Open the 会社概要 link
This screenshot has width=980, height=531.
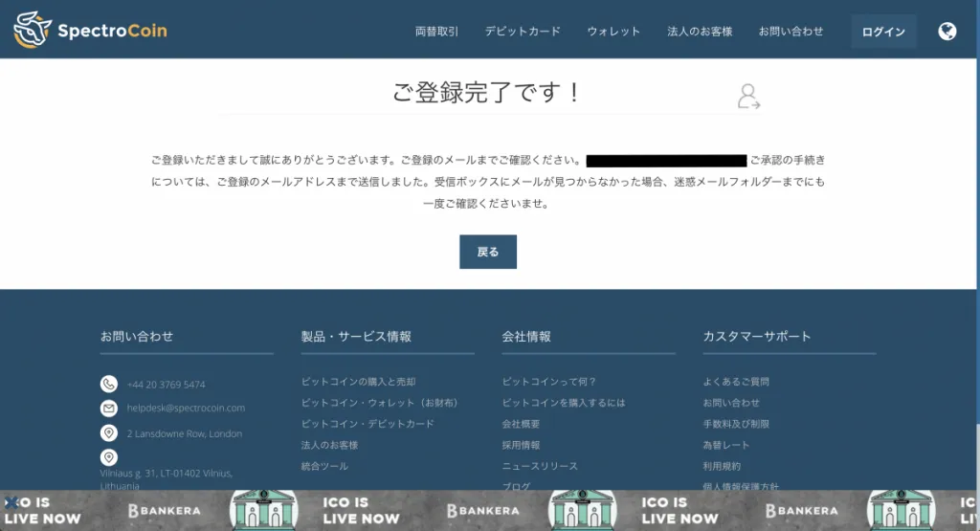tap(521, 424)
